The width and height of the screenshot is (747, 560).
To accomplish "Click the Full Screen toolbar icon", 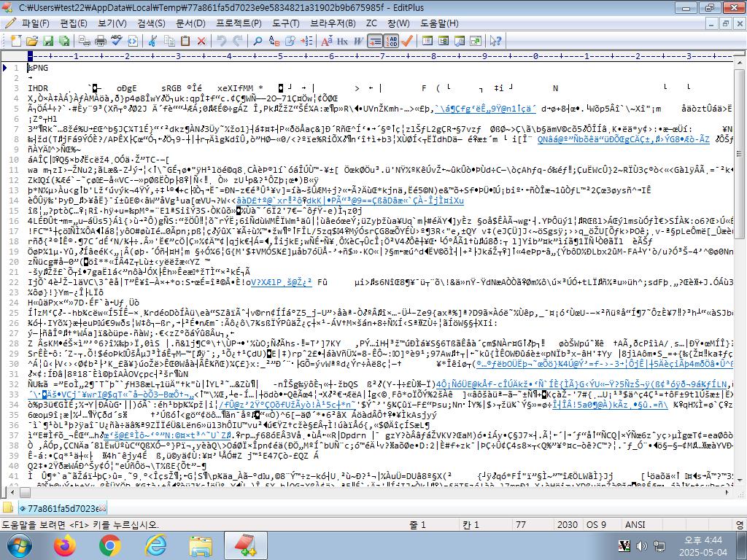I will click(x=476, y=41).
